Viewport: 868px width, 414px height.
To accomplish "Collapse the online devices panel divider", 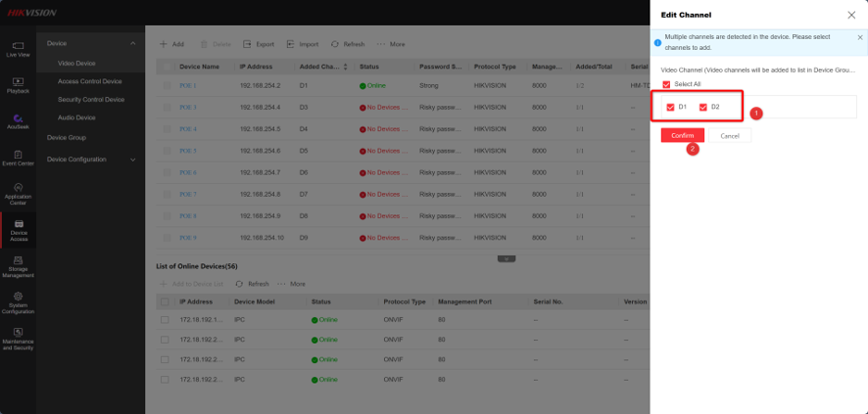I will point(506,258).
